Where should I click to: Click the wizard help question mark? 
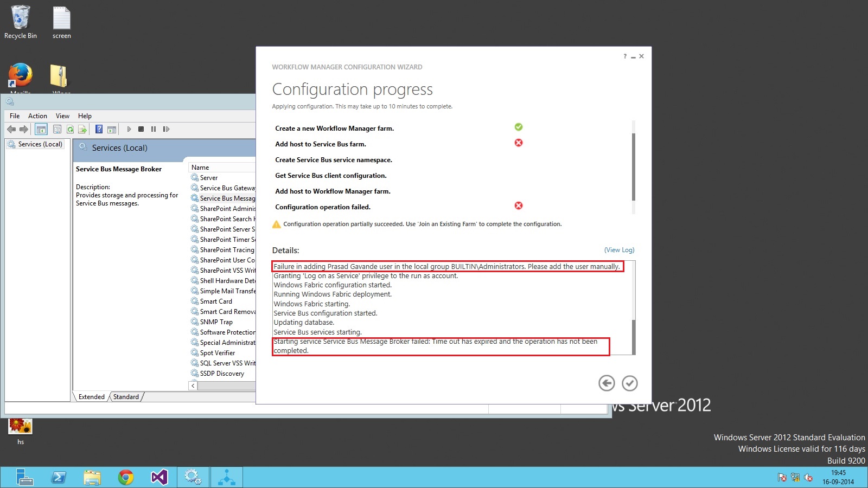[x=625, y=56]
